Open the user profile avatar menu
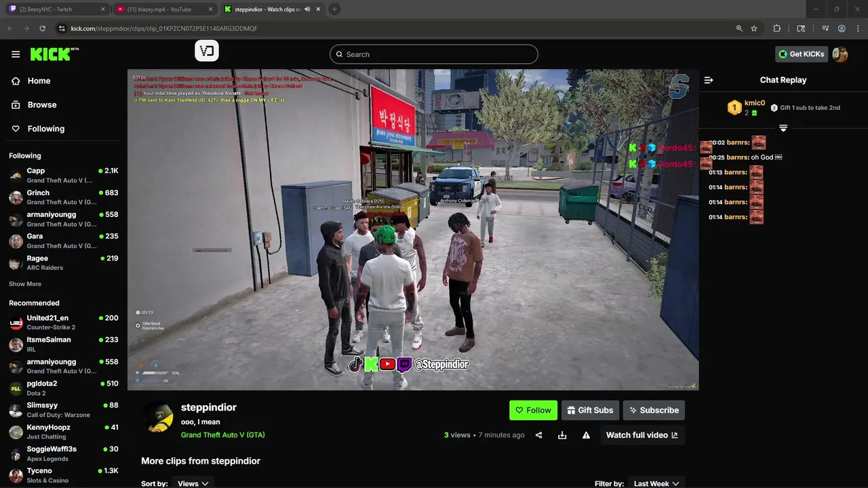This screenshot has width=868, height=488. [840, 54]
